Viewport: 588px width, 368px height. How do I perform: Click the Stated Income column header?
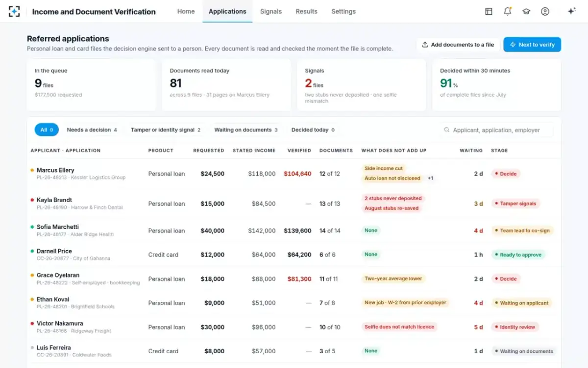coord(254,151)
